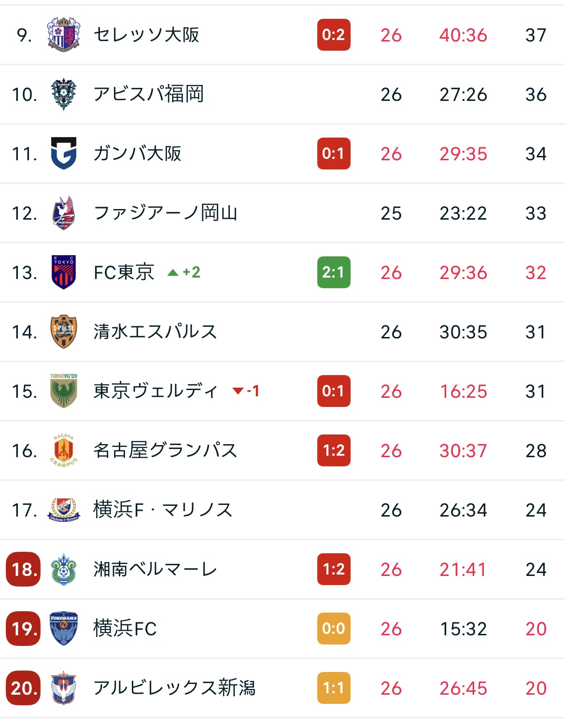Tap the Albirex Niigata swan crest
Image resolution: width=565 pixels, height=728 pixels.
coord(63,688)
